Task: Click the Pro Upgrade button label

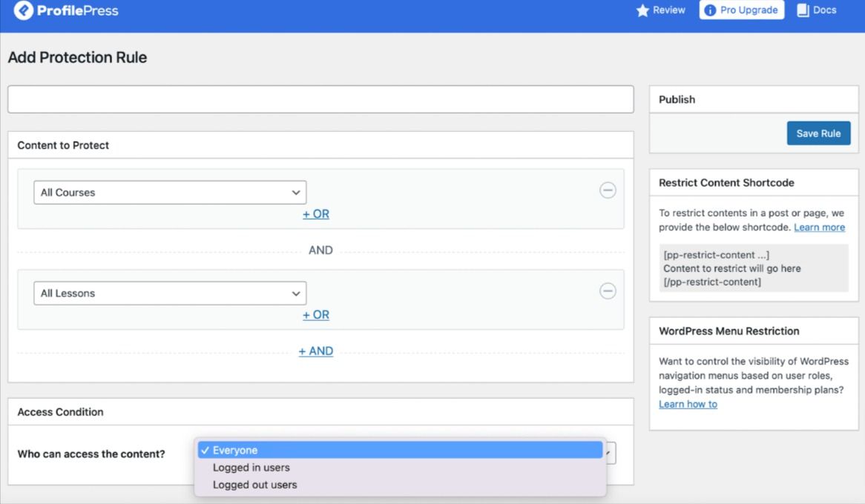Action: tap(749, 10)
